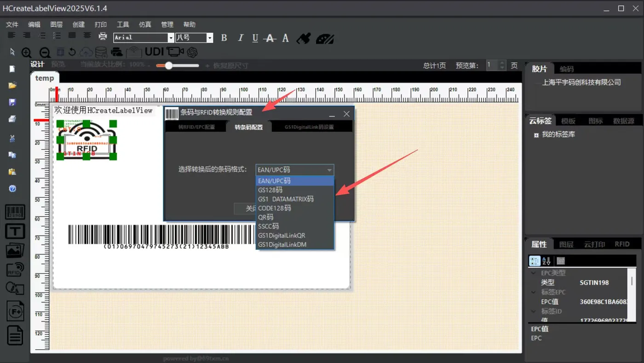Click the copy icon in left sidebar

[x=12, y=155]
